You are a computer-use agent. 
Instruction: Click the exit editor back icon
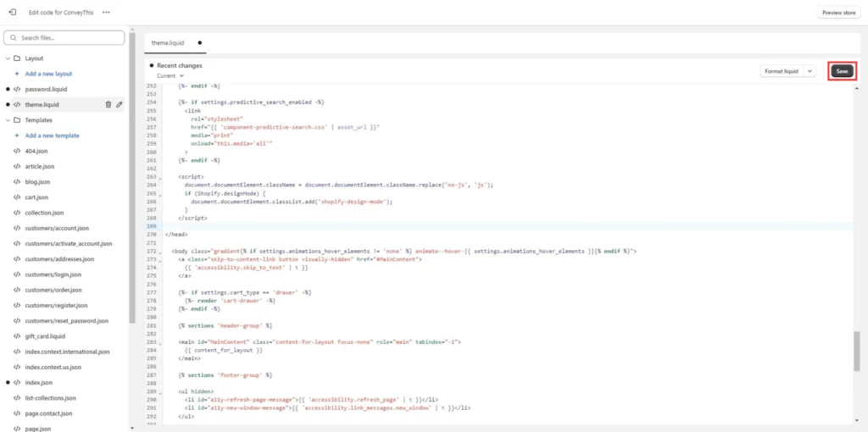pos(13,12)
